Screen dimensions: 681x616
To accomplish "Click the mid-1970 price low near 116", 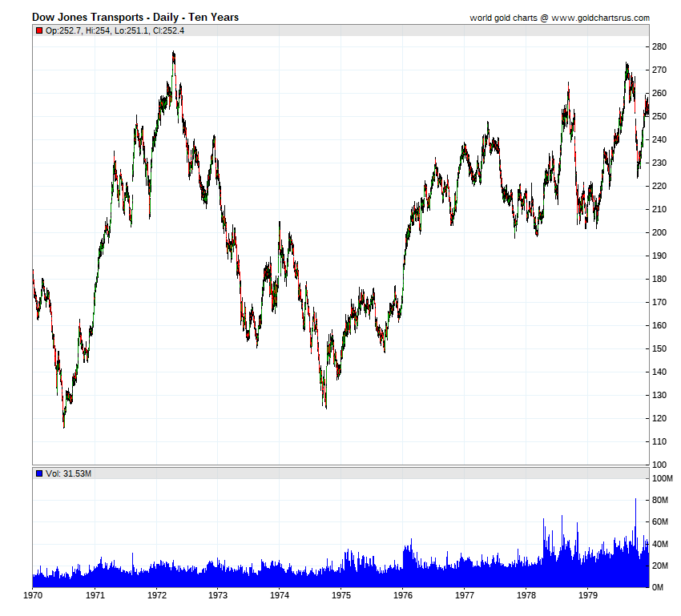I will pyautogui.click(x=64, y=427).
